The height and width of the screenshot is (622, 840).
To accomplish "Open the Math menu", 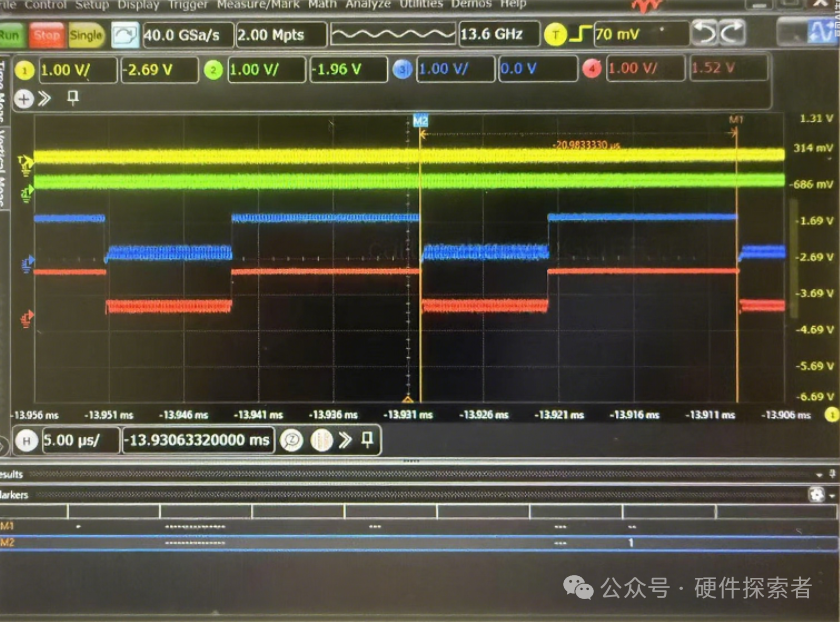I will (322, 4).
